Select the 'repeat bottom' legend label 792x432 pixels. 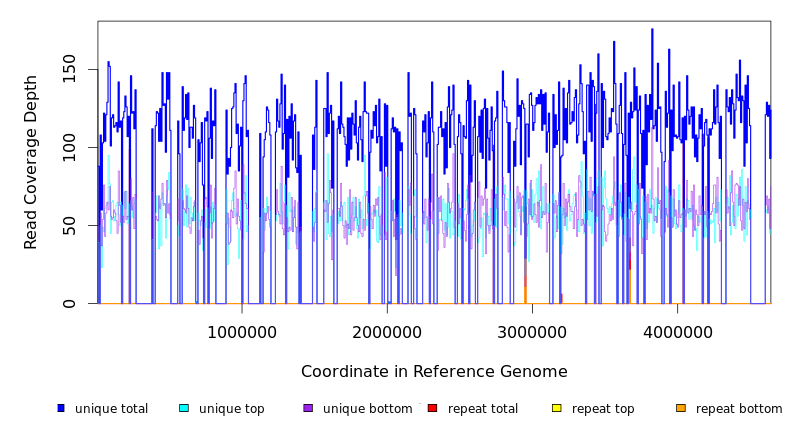coord(739,409)
